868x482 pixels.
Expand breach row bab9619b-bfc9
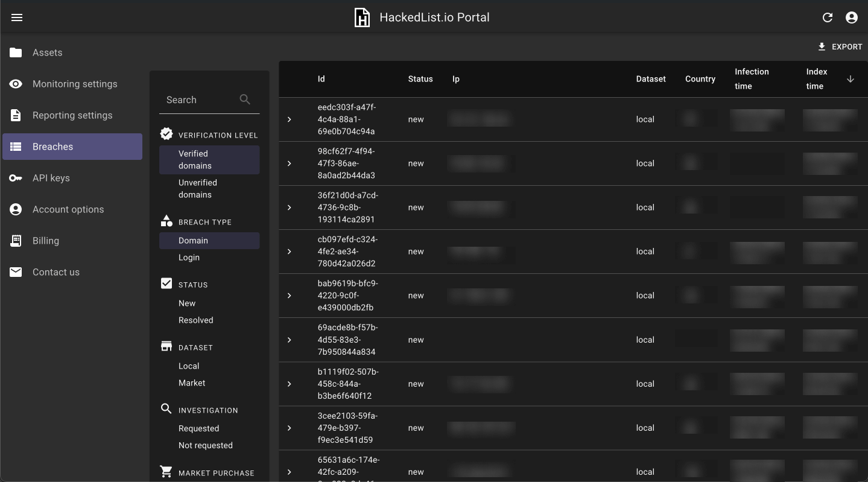click(290, 296)
